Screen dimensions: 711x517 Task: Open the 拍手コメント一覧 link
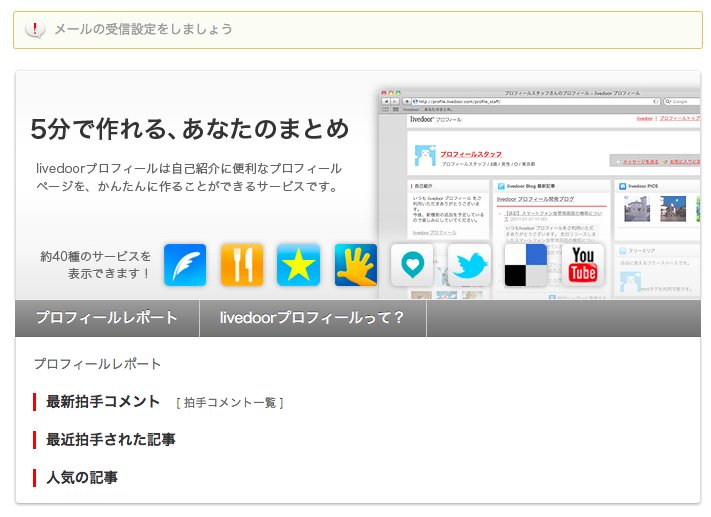230,403
